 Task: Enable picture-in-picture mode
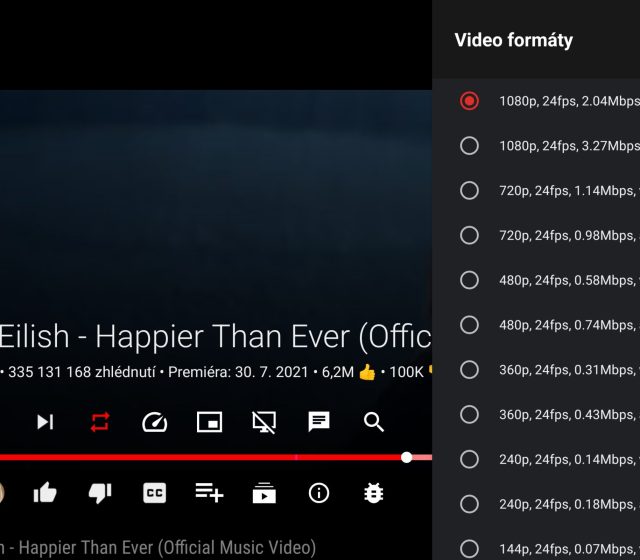[209, 422]
